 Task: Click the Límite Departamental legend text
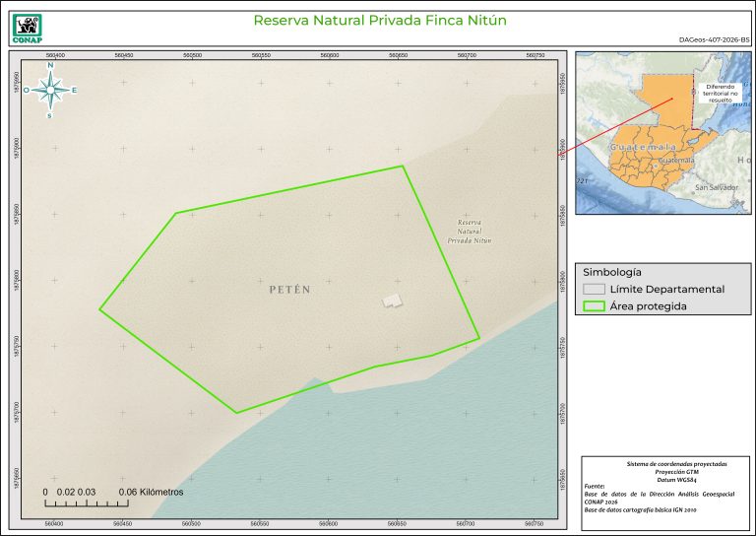click(667, 290)
